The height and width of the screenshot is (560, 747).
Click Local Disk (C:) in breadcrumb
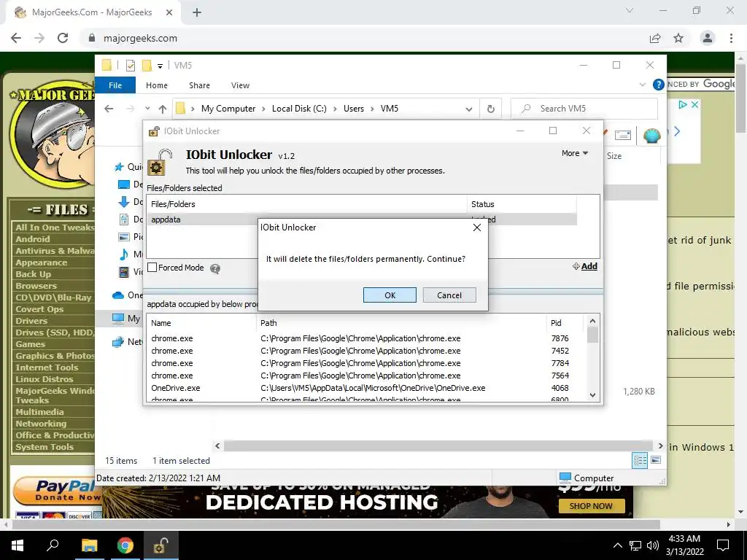click(x=299, y=109)
